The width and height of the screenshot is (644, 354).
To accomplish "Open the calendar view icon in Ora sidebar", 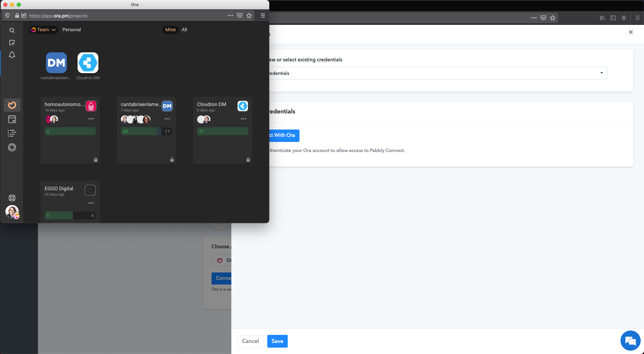I will [x=12, y=119].
